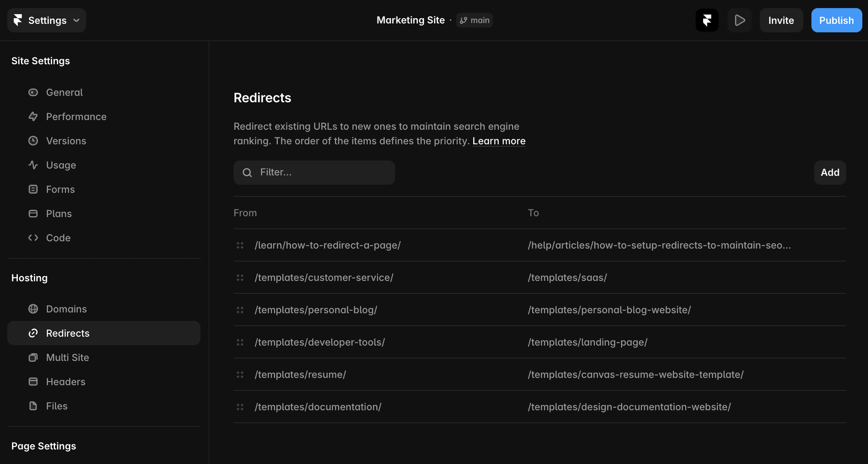Click the Usage activity icon
Screen dimensions: 868x464
click(33, 165)
